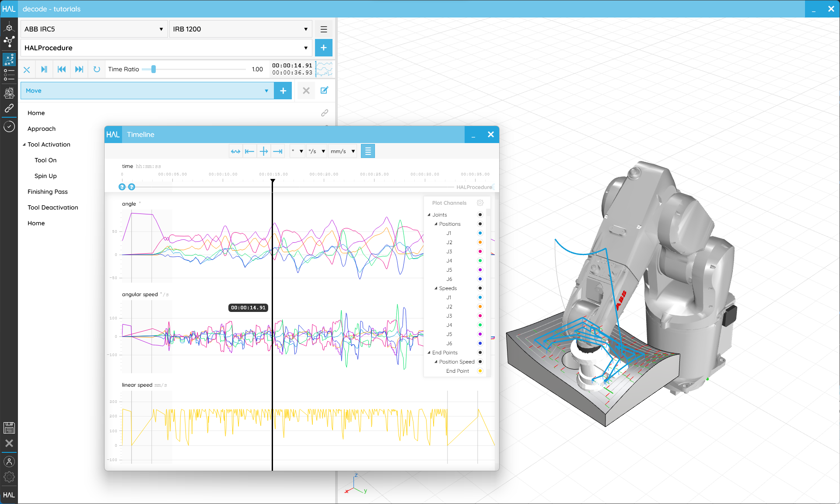The height and width of the screenshot is (504, 840).
Task: Select the last Home action
Action: (36, 223)
